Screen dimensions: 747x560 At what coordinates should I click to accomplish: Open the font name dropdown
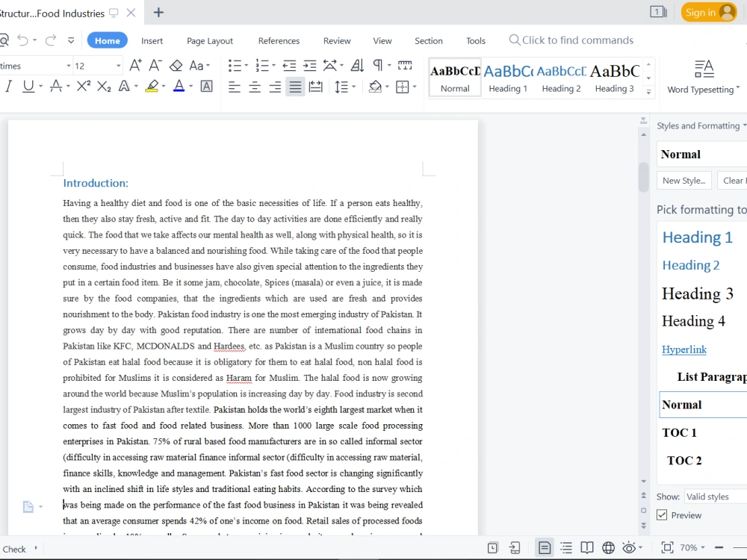click(69, 66)
